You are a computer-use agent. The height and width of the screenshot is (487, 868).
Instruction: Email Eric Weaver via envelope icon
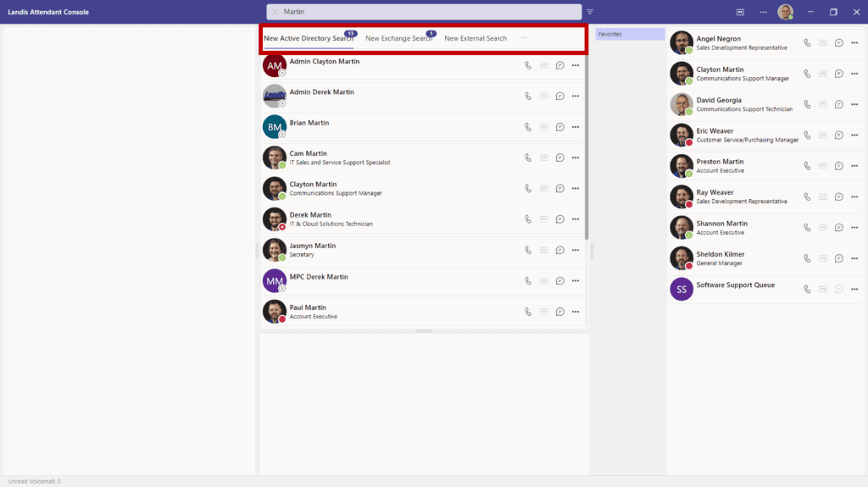823,135
